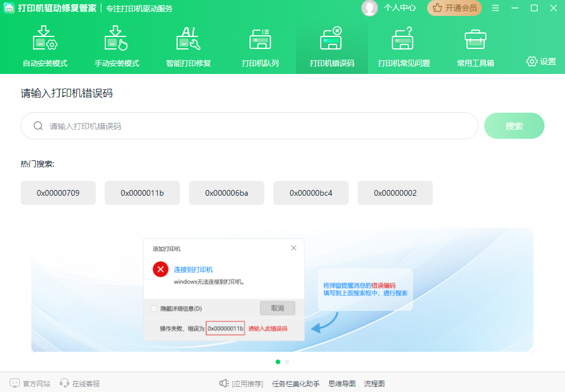Click 开通会员 to join membership
The width and height of the screenshot is (565, 392).
click(454, 8)
